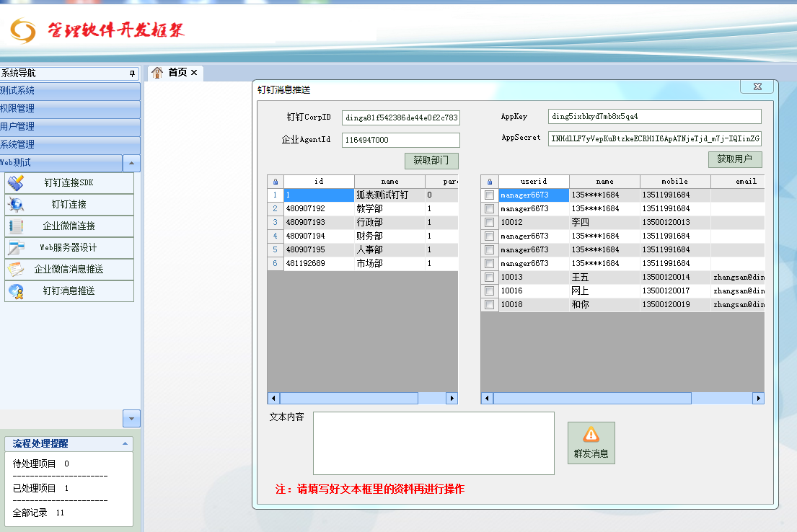Click the Web服务器设计 icon

pyautogui.click(x=16, y=248)
